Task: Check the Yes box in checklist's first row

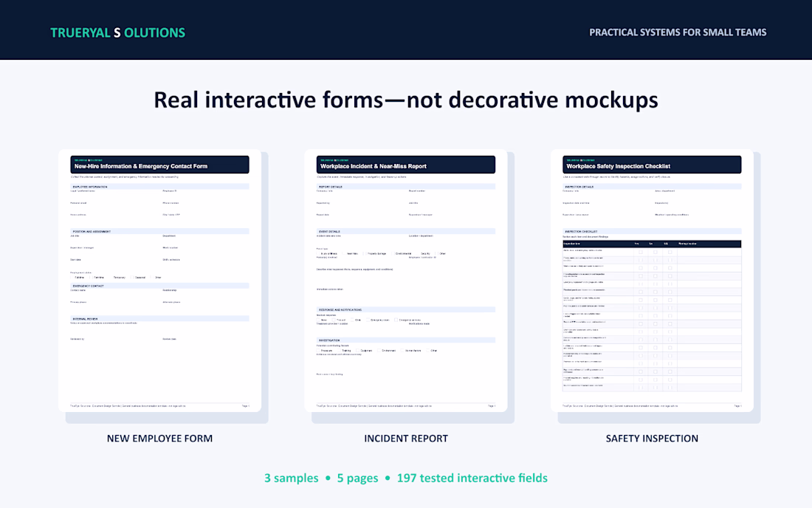Action: (x=641, y=253)
